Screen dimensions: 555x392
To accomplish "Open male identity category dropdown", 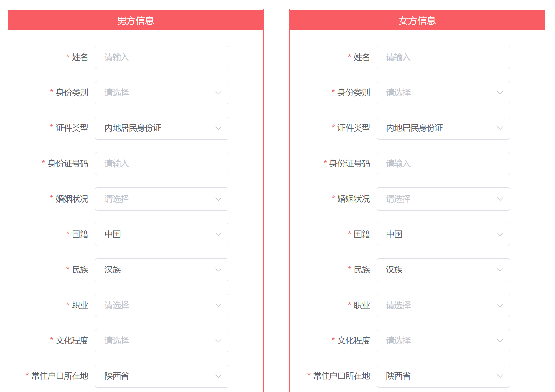I will coord(162,93).
